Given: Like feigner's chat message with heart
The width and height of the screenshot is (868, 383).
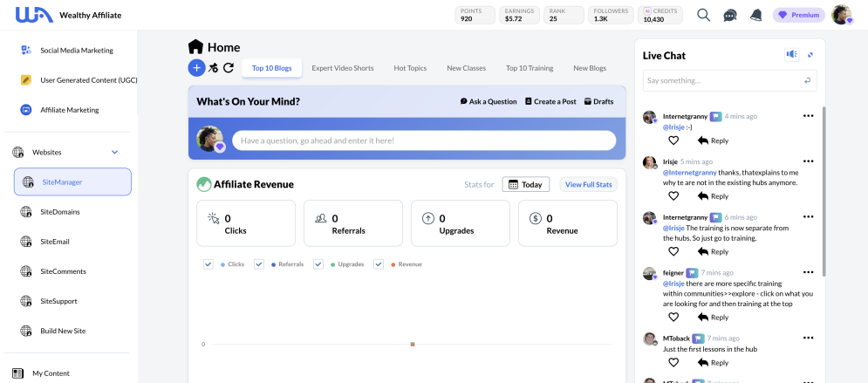Looking at the screenshot, I should pos(673,318).
